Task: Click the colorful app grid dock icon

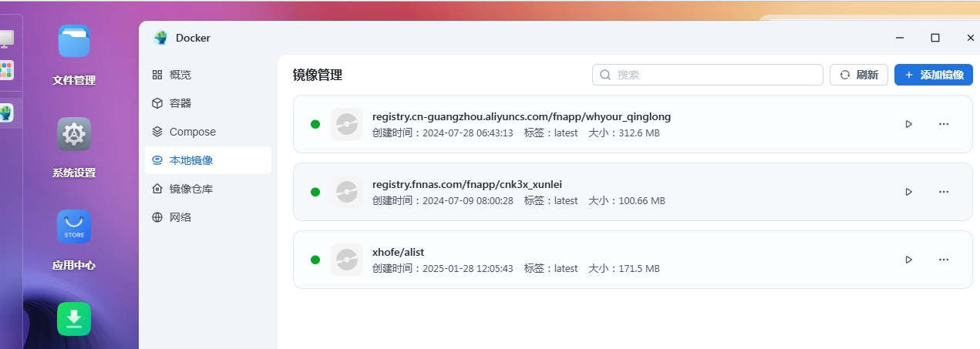Action: [6, 70]
